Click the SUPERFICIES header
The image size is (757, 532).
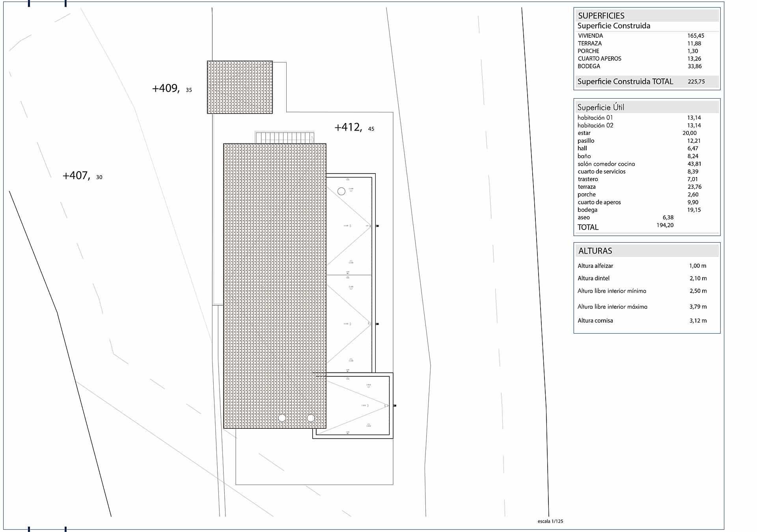click(601, 16)
